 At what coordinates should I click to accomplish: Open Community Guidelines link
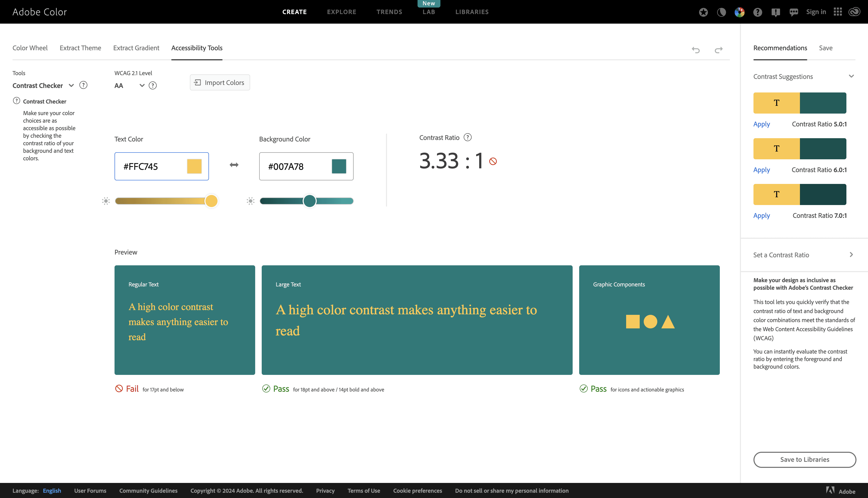pyautogui.click(x=148, y=490)
